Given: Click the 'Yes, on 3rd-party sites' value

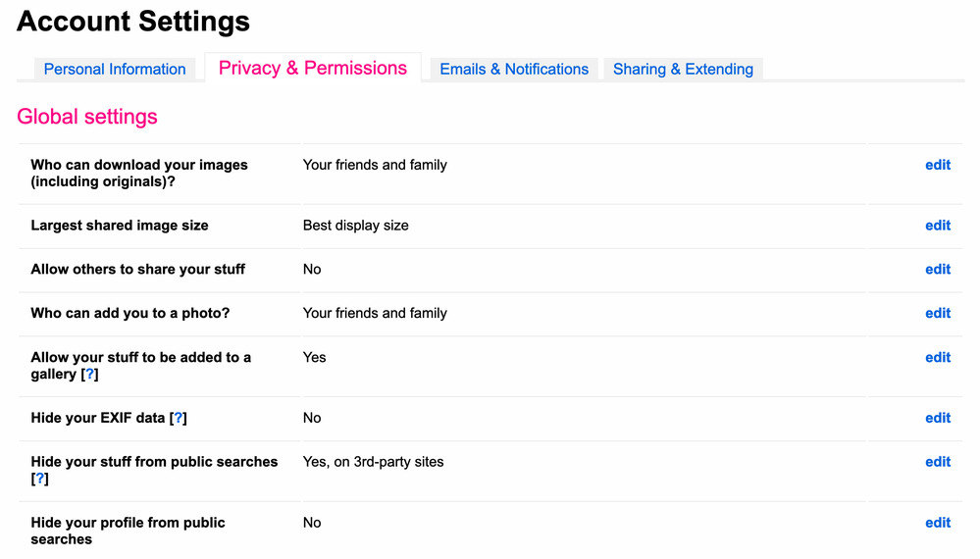Looking at the screenshot, I should click(x=373, y=462).
